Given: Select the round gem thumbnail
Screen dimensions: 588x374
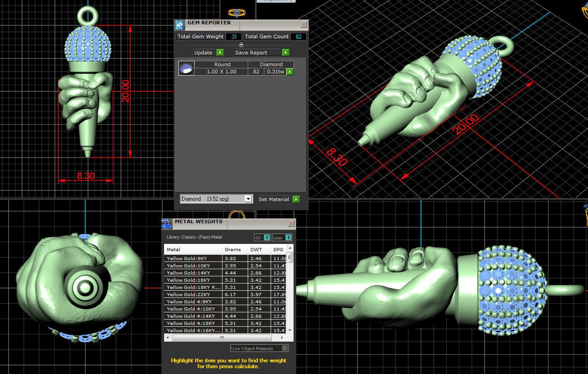Looking at the screenshot, I should coord(186,68).
